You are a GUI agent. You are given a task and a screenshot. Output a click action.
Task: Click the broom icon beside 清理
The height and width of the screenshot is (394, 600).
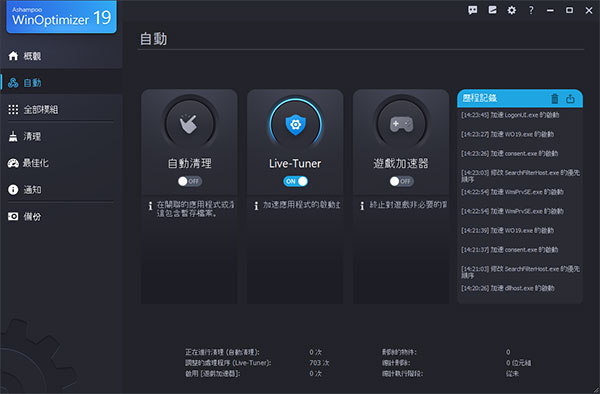click(13, 136)
